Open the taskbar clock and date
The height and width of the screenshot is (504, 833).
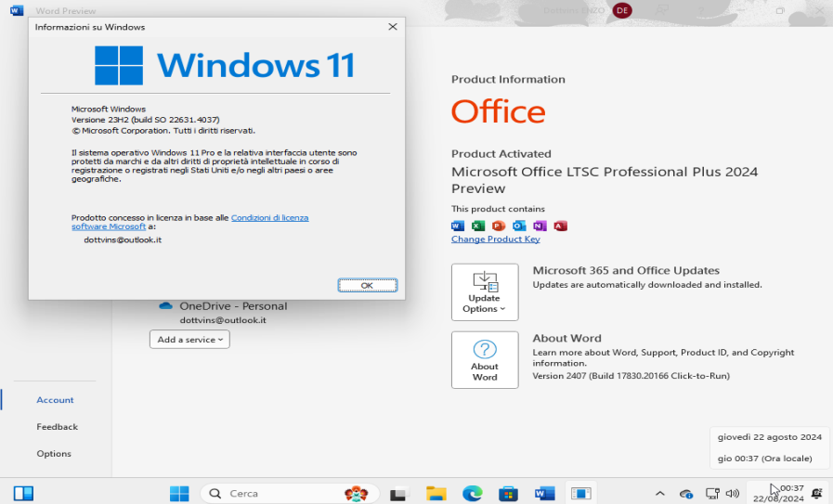pos(779,494)
